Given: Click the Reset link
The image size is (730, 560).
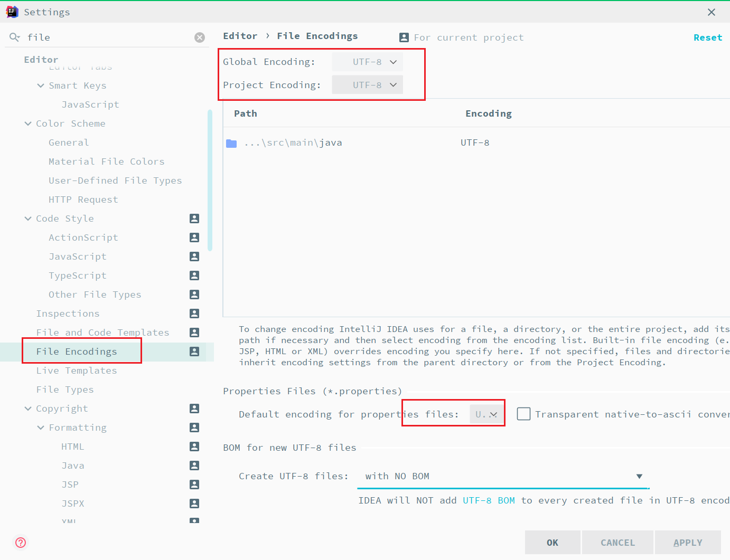Looking at the screenshot, I should [x=708, y=37].
